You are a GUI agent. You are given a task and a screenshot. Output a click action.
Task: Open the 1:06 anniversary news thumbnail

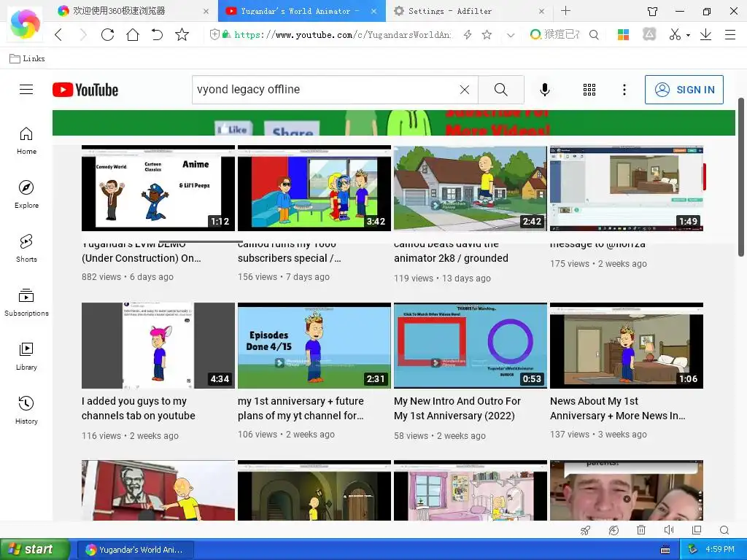tap(627, 346)
